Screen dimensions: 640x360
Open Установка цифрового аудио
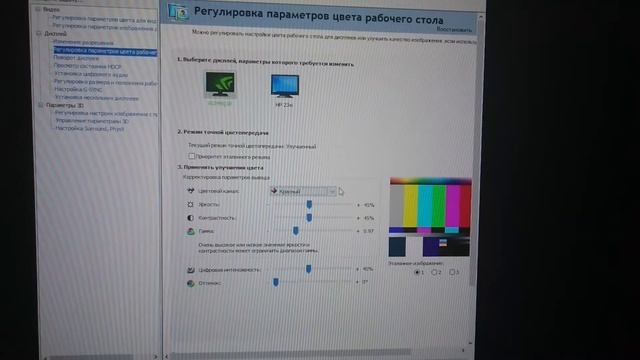pos(91,74)
